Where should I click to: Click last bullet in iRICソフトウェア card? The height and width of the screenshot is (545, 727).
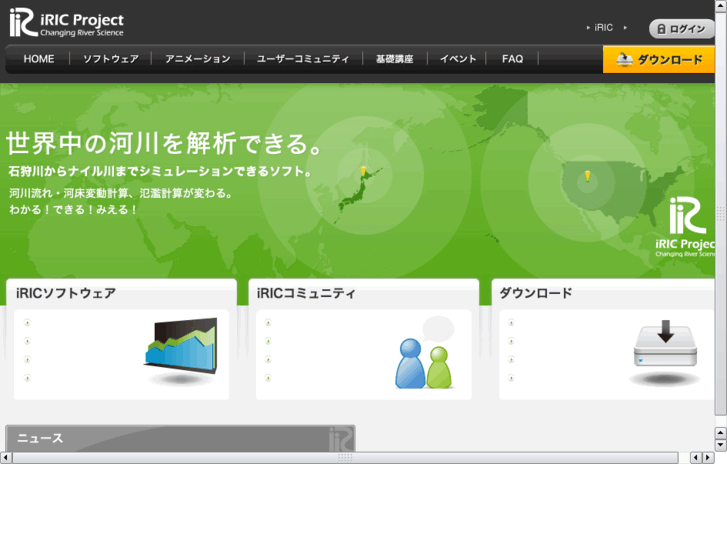point(27,378)
